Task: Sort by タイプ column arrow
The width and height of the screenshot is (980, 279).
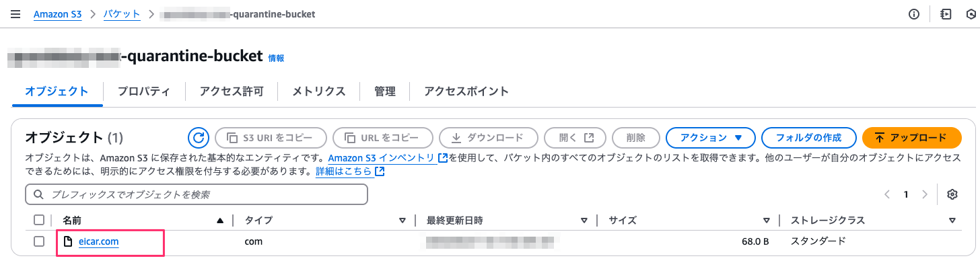Action: pyautogui.click(x=403, y=221)
